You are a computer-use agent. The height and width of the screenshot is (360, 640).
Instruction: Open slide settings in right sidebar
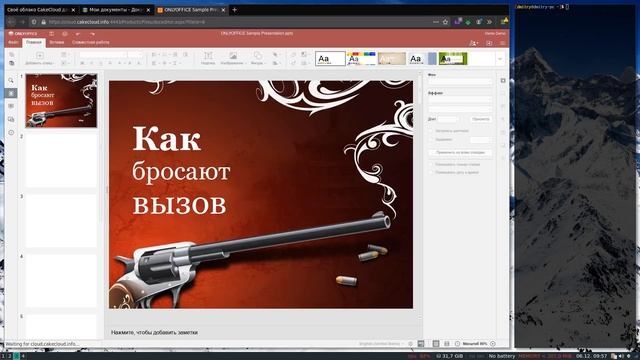(503, 80)
